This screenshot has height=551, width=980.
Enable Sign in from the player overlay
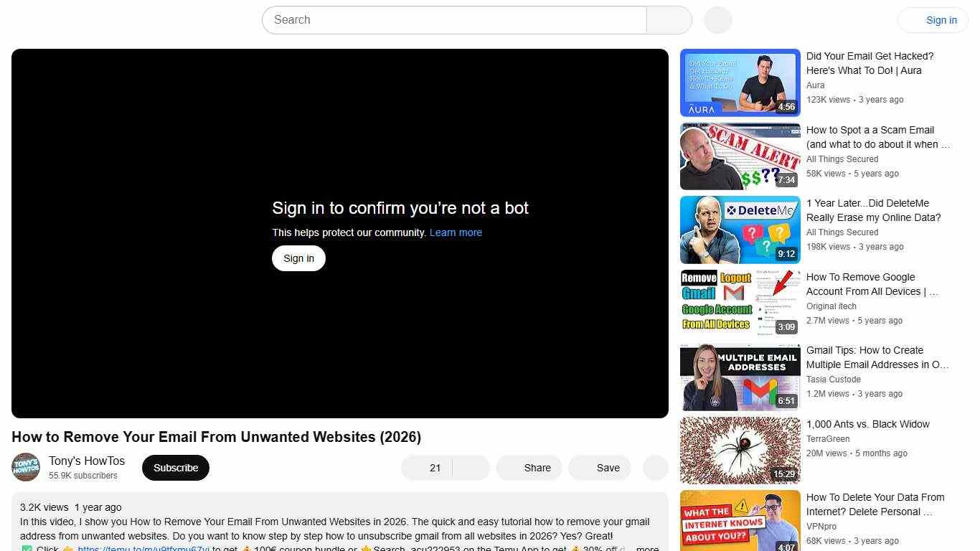(298, 258)
